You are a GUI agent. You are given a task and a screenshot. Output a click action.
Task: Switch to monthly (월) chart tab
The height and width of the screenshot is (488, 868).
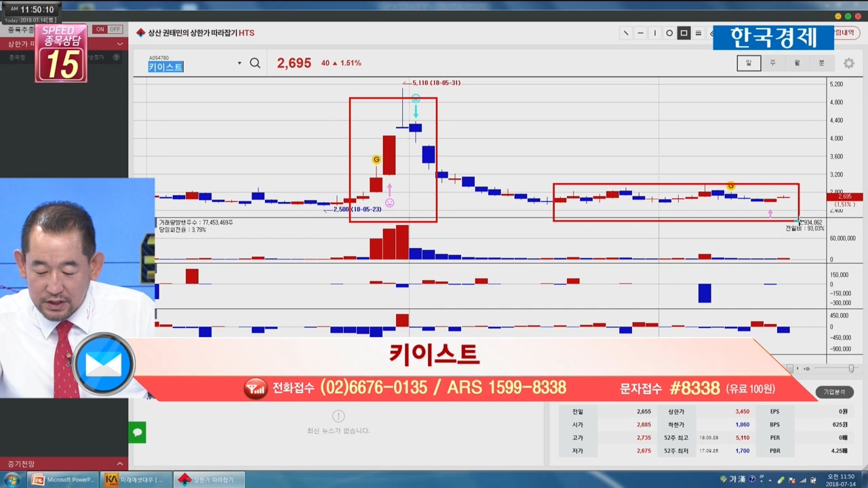click(x=797, y=63)
